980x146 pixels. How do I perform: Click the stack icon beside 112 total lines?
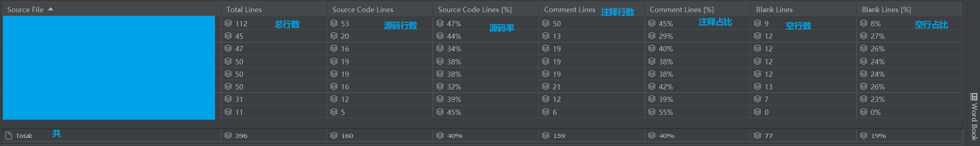coord(228,23)
